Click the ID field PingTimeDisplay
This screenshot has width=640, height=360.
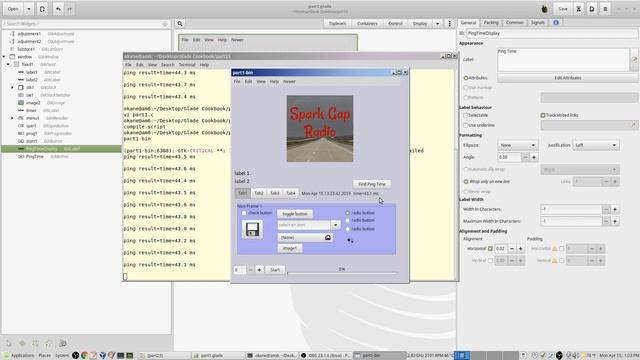point(552,33)
